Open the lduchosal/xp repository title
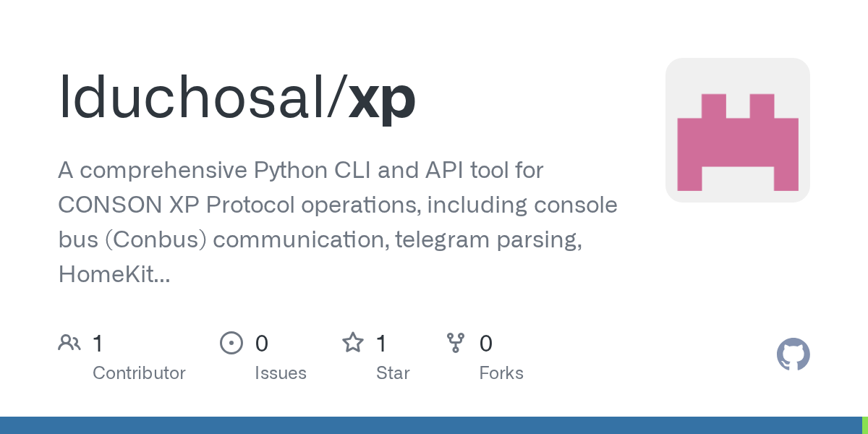This screenshot has width=868, height=434. [x=237, y=98]
